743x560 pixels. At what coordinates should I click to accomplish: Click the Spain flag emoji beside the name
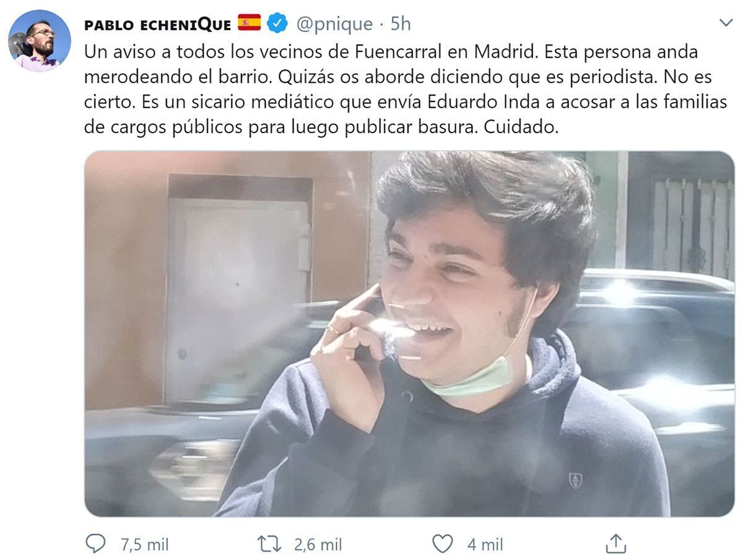coord(250,23)
